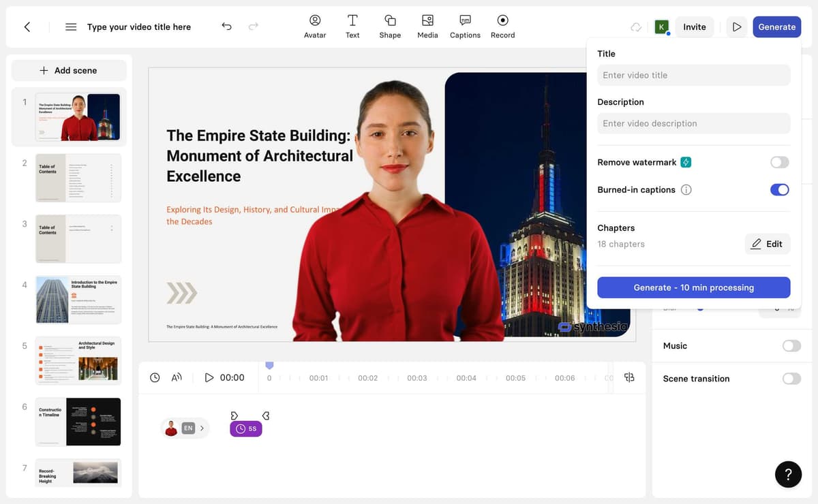Go back using the left chevron
The width and height of the screenshot is (818, 504).
pos(27,27)
